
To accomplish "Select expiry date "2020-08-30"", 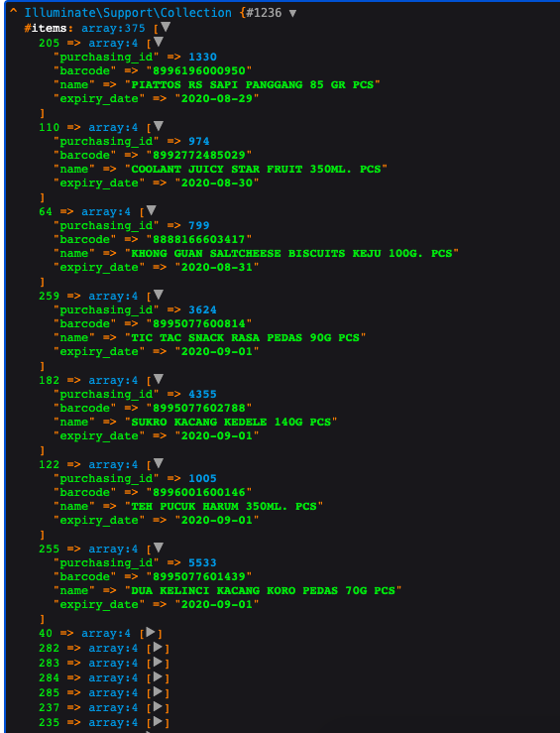I will pyautogui.click(x=217, y=183).
